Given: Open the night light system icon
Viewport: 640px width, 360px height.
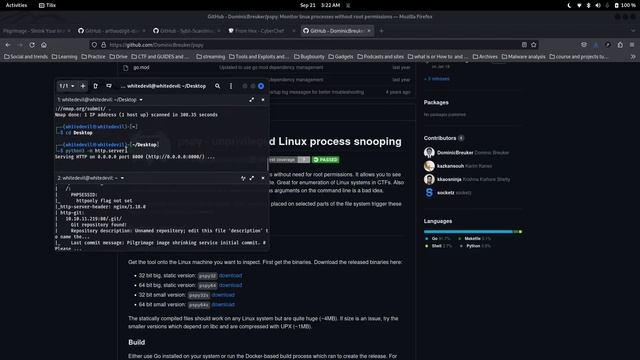Looking at the screenshot, I should pyautogui.click(x=569, y=5).
